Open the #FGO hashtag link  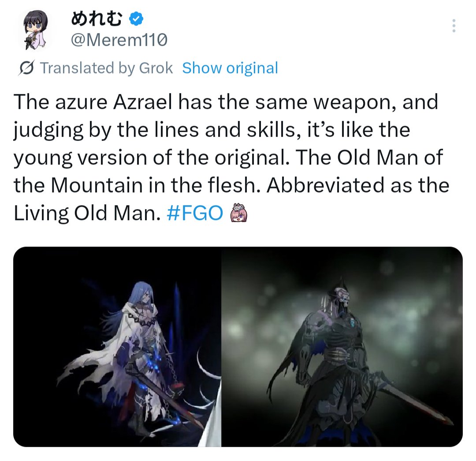(195, 213)
